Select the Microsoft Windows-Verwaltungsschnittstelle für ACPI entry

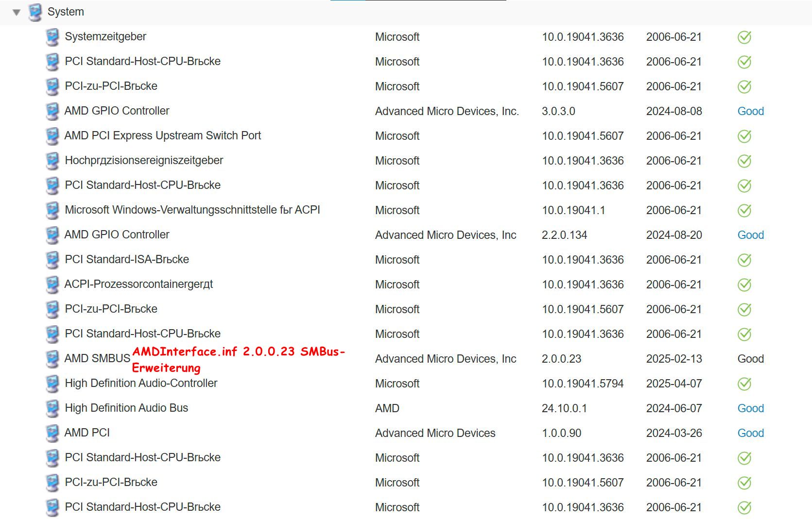pyautogui.click(x=192, y=210)
